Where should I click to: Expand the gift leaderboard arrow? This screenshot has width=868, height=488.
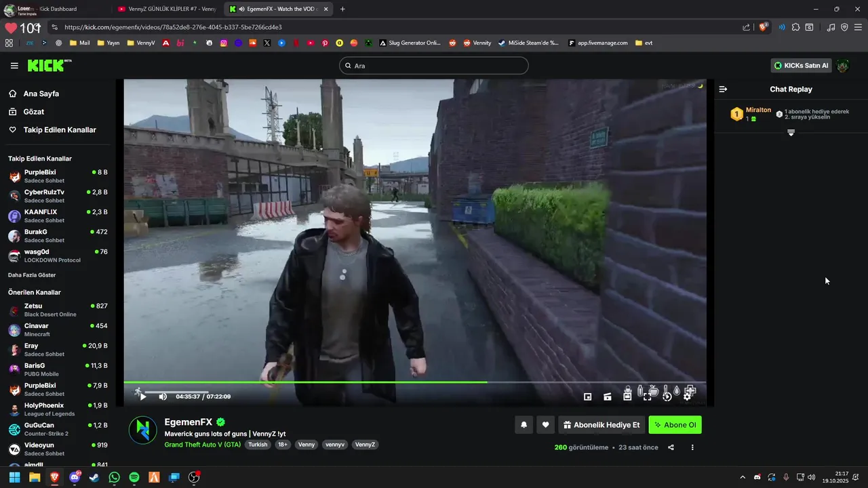tap(791, 133)
